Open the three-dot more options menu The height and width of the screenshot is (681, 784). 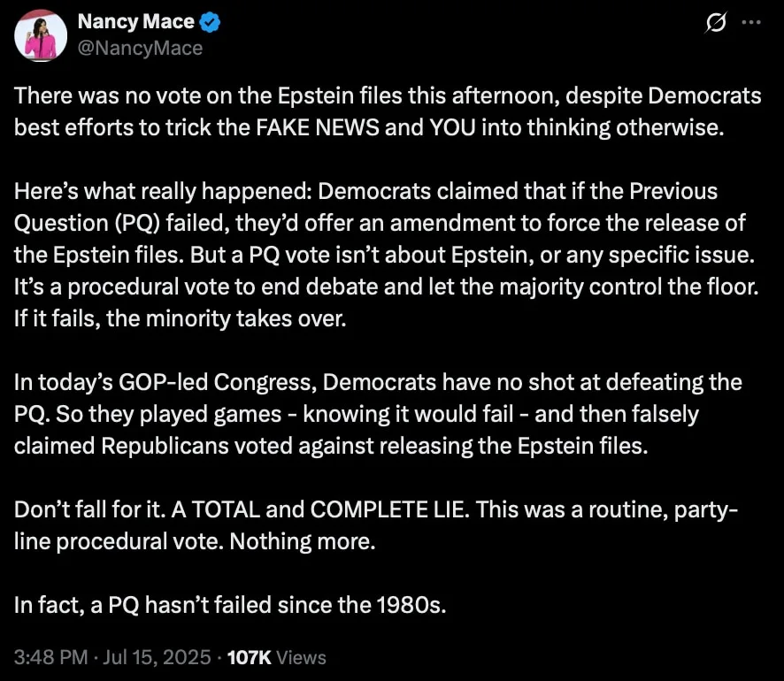(x=749, y=24)
